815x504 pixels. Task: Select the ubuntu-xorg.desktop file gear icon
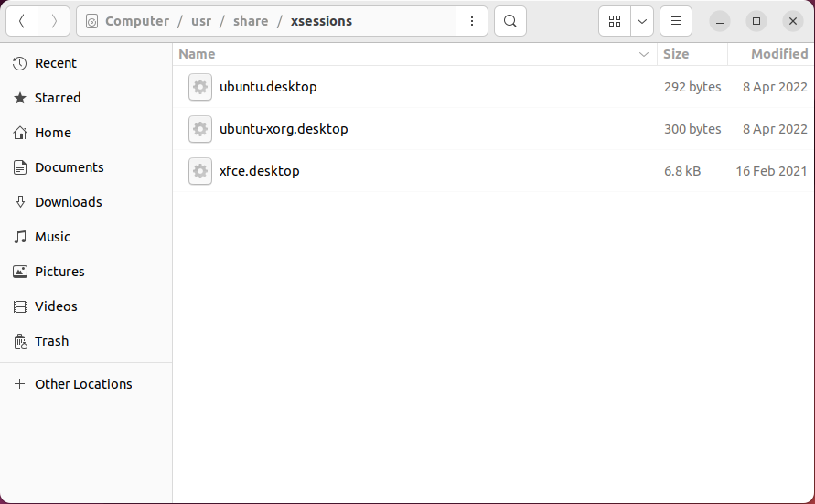(x=200, y=129)
